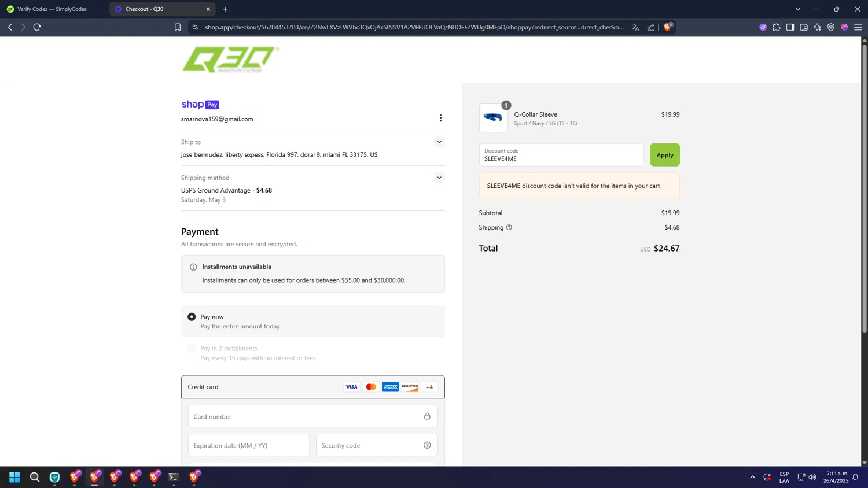Image resolution: width=868 pixels, height=488 pixels.
Task: Open the notifications bell in the taskbar
Action: 855,477
